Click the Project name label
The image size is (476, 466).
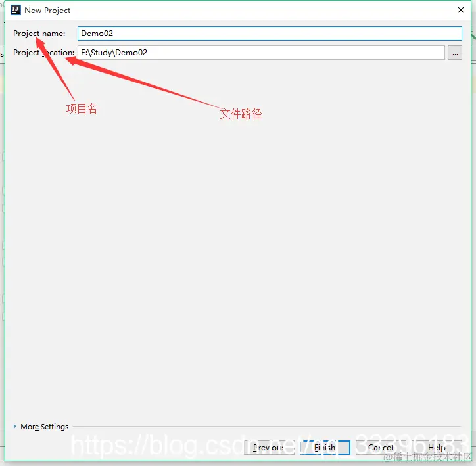click(x=39, y=34)
